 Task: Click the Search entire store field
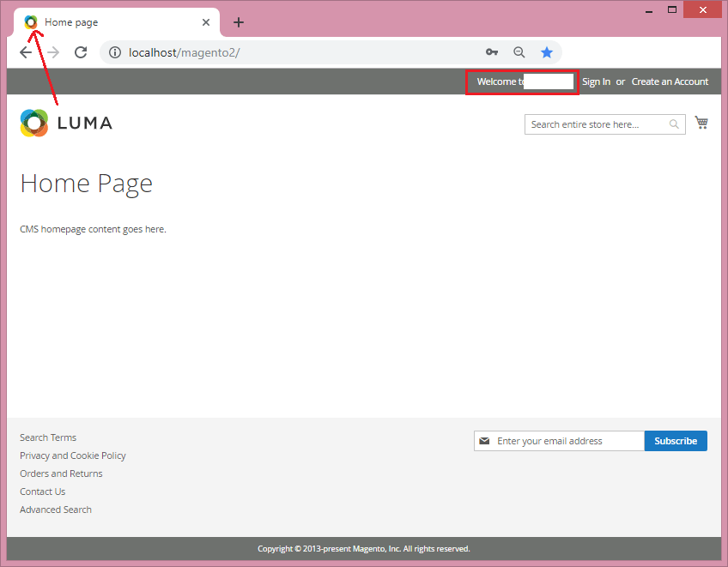[597, 124]
